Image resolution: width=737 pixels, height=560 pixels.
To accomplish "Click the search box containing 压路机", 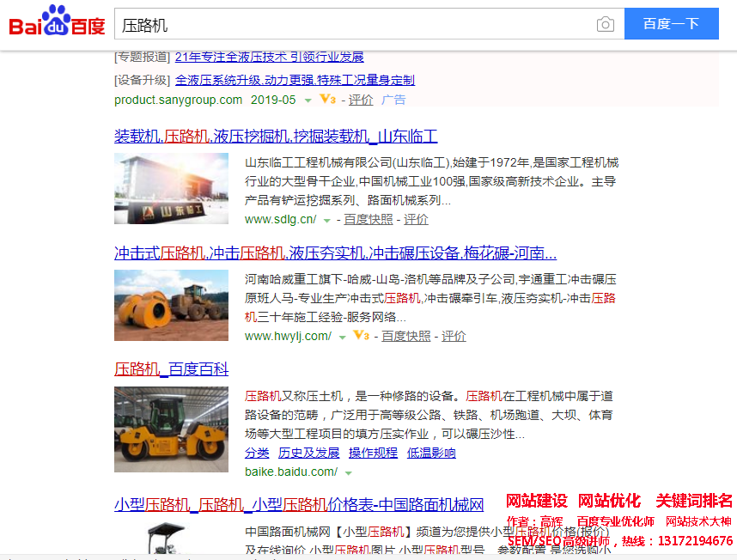I will (352, 24).
